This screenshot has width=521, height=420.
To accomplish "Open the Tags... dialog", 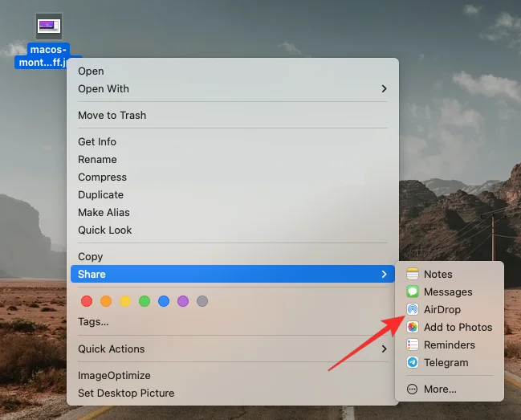I will tap(93, 322).
